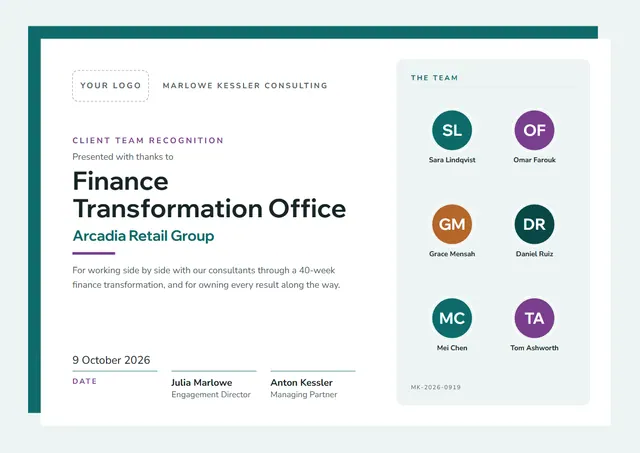The image size is (640, 453).
Task: Click the OF avatar circle
Action: 534,130
